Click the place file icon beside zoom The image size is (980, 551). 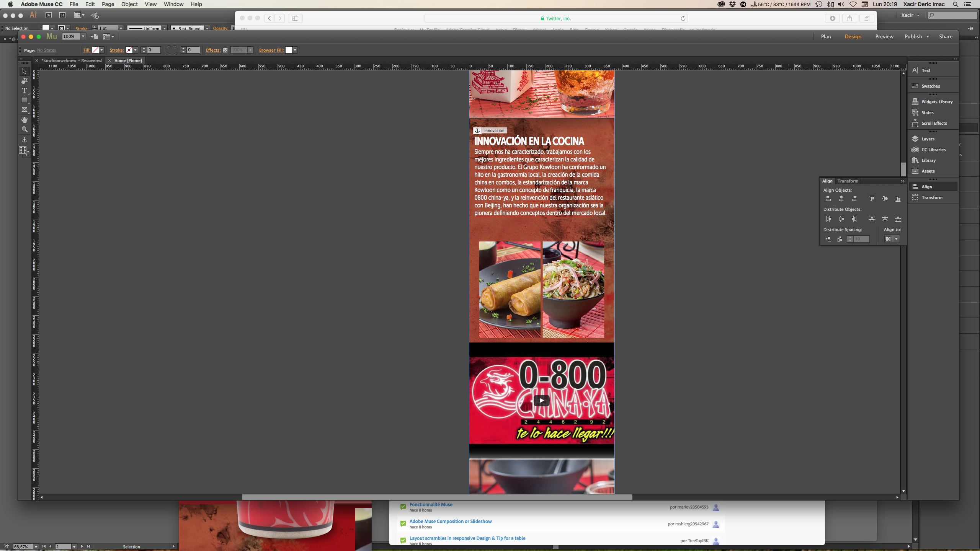point(94,36)
